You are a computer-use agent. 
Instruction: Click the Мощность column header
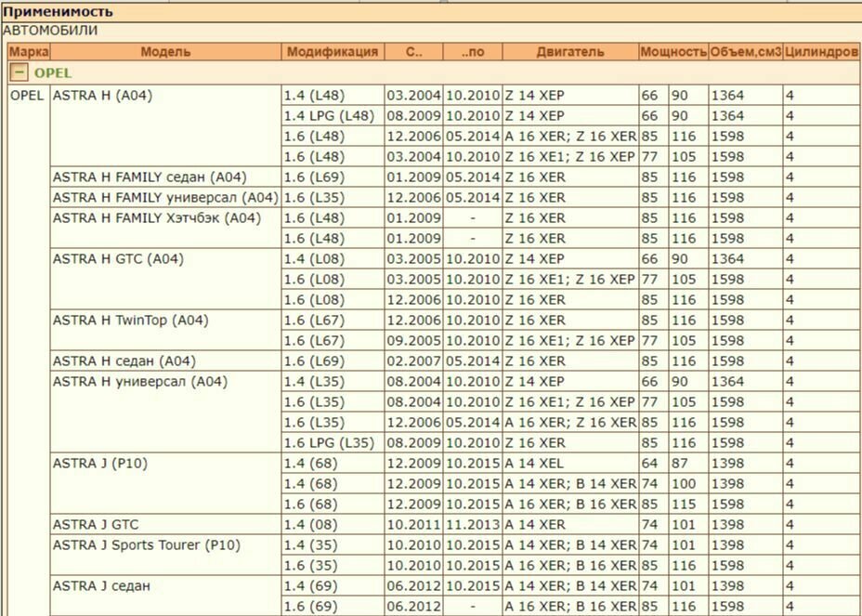[673, 52]
